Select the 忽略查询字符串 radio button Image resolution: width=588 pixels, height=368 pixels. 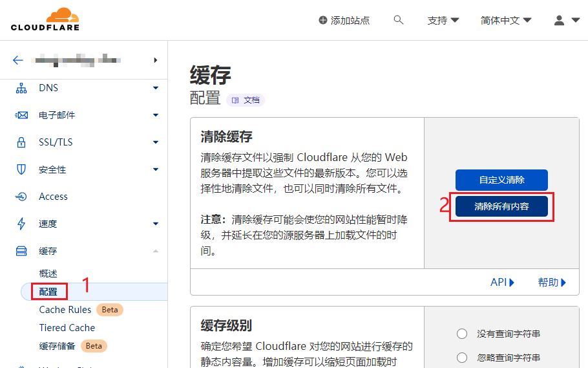point(461,358)
